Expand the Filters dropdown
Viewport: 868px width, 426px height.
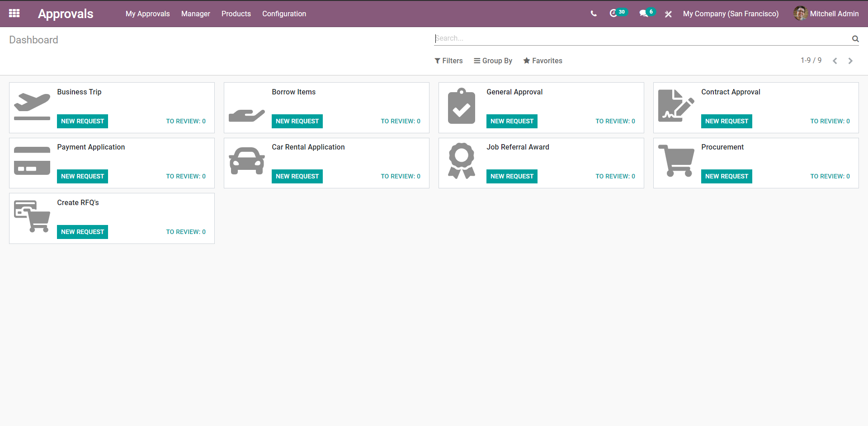448,61
